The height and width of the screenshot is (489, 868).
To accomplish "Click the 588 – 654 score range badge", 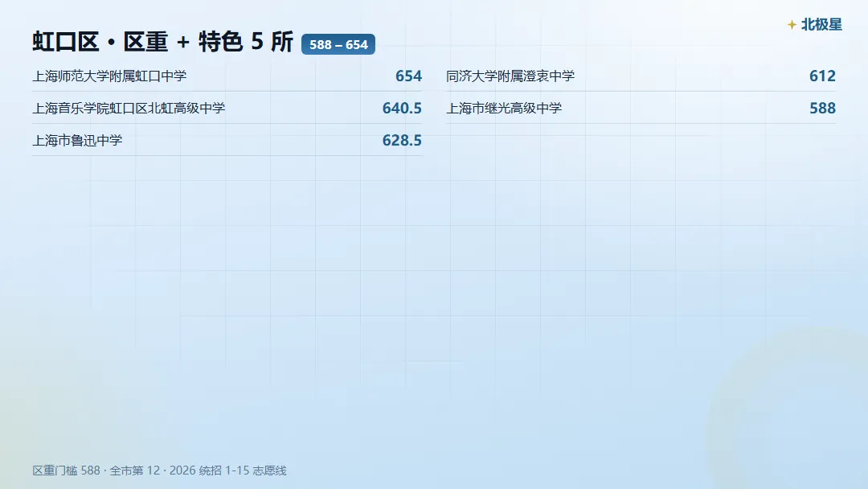I will coord(338,44).
